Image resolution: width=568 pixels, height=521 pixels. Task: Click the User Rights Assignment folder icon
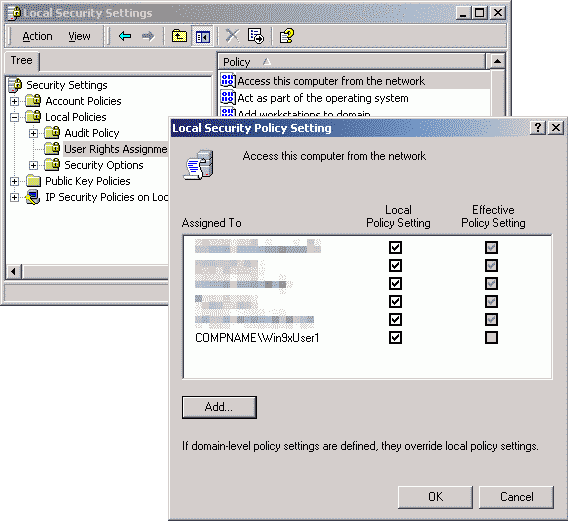(x=52, y=149)
